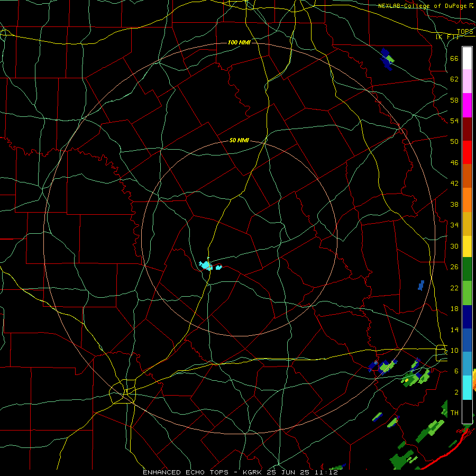Screen dimensions: 476x476
Task: Pick the gold swatch beside label 34
Action: click(x=467, y=224)
